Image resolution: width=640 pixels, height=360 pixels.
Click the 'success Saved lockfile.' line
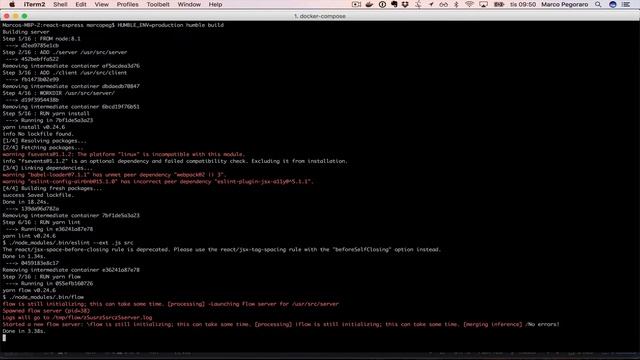[38, 195]
